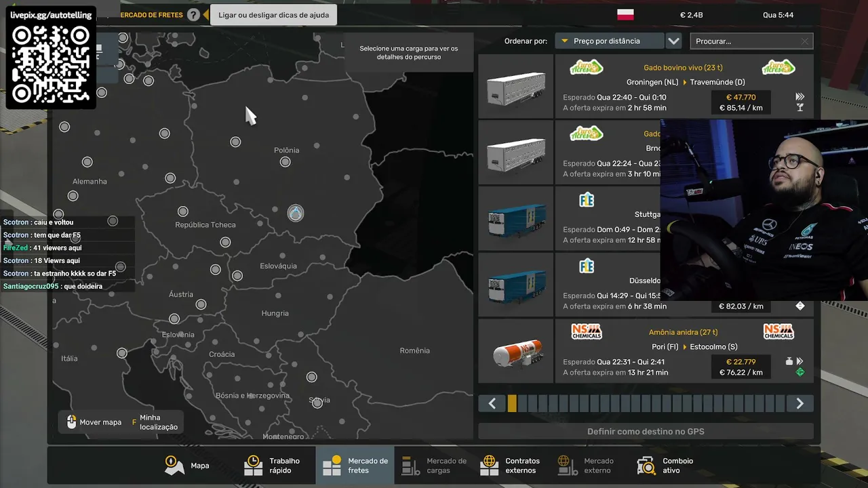Viewport: 868px width, 488px height.
Task: Select the Düsseldorf job's blue FLE trailer thumbnail
Action: (516, 285)
